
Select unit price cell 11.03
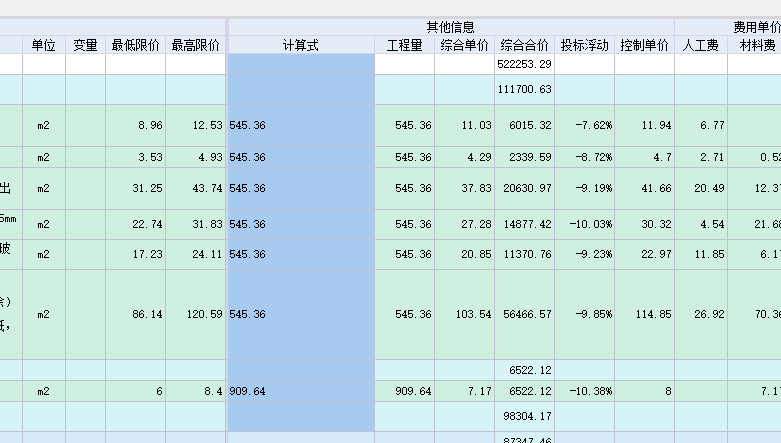[465, 125]
